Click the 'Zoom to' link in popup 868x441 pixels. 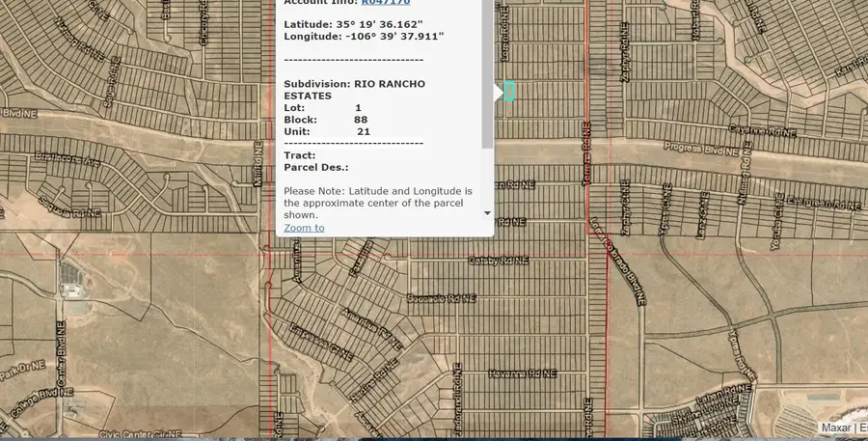point(304,228)
